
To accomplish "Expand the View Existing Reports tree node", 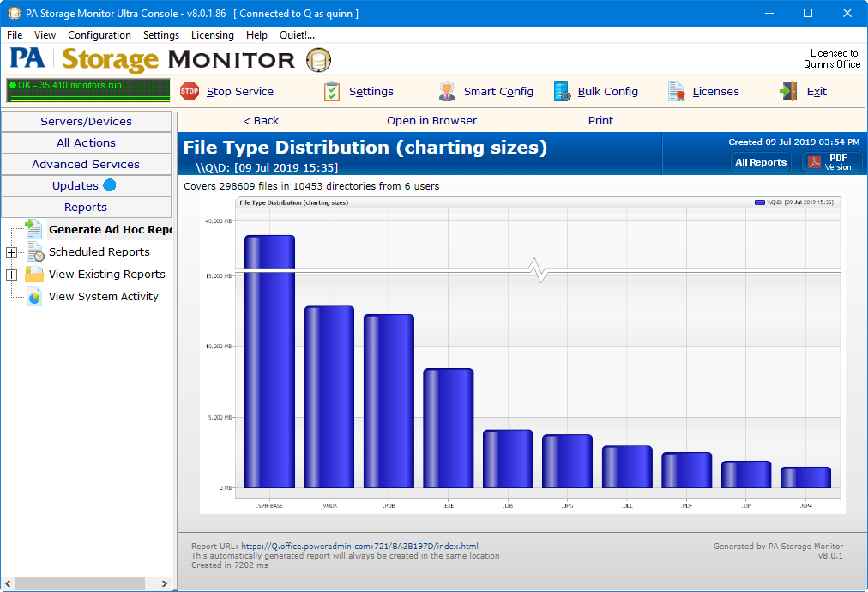I will 11,275.
